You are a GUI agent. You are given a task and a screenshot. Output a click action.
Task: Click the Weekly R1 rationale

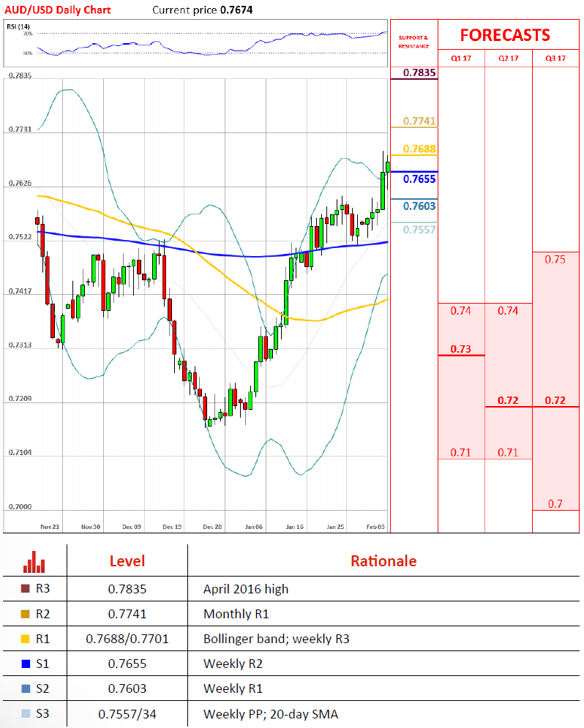click(x=233, y=689)
